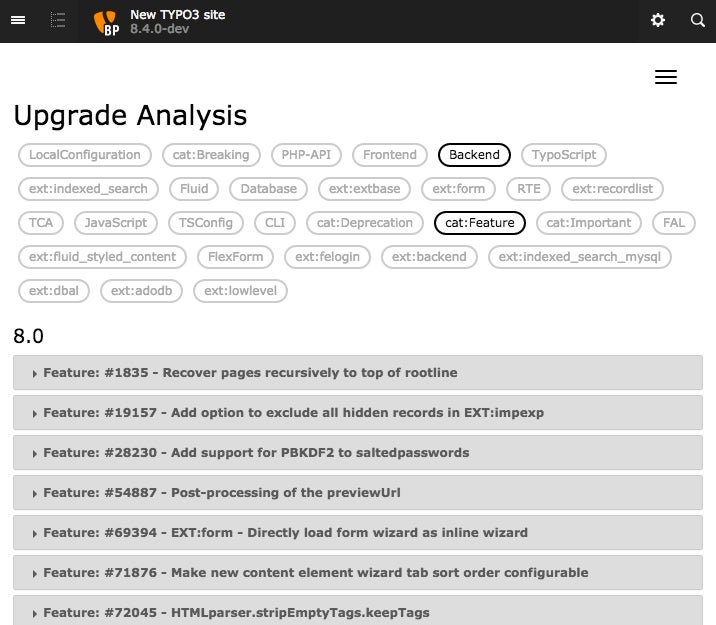Click the LocalConfiguration filter tag
The height and width of the screenshot is (625, 716).
coord(85,155)
